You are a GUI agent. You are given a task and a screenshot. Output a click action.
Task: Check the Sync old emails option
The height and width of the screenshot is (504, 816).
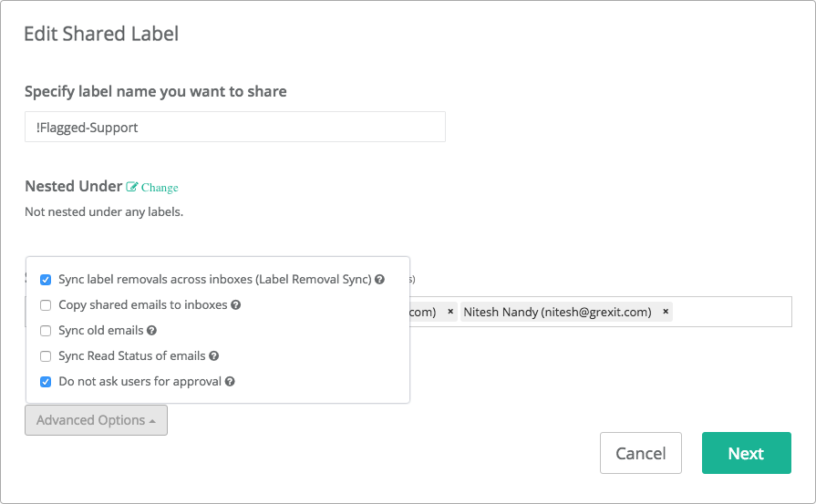pyautogui.click(x=46, y=331)
